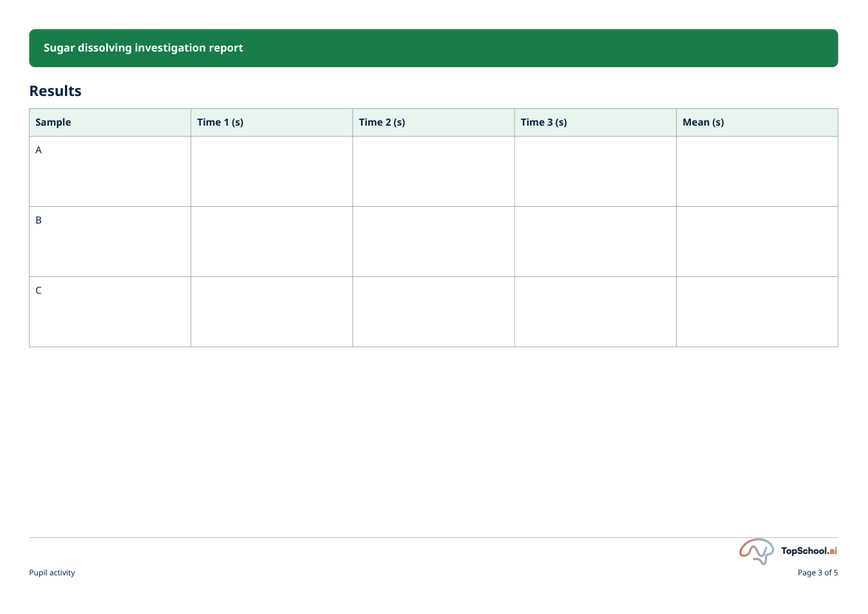Click the Results heading

[x=55, y=91]
